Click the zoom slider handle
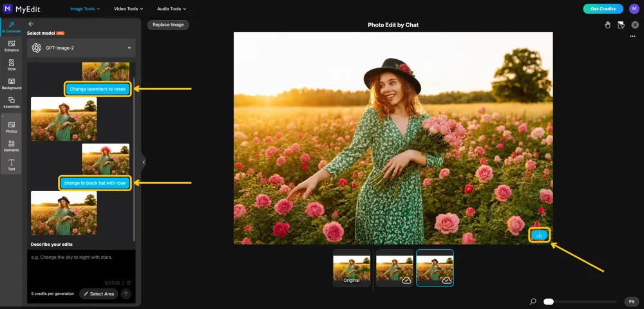This screenshot has width=644, height=309. [548, 302]
